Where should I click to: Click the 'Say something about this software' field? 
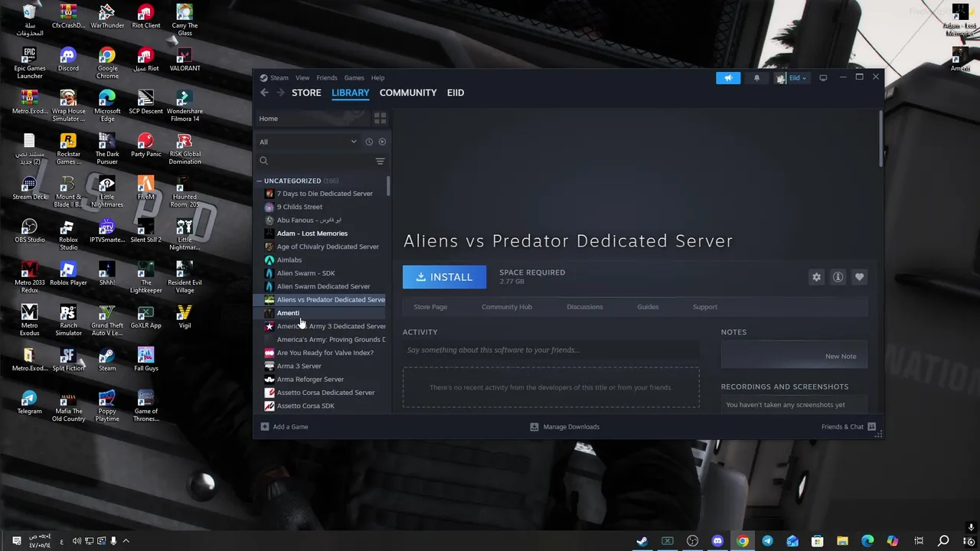point(550,350)
